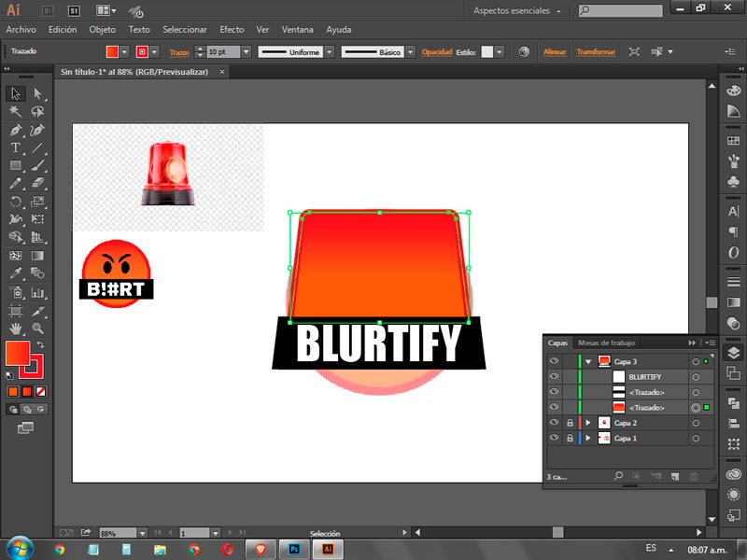The image size is (747, 560).
Task: Click the zoom level 88% field
Action: pos(118,533)
